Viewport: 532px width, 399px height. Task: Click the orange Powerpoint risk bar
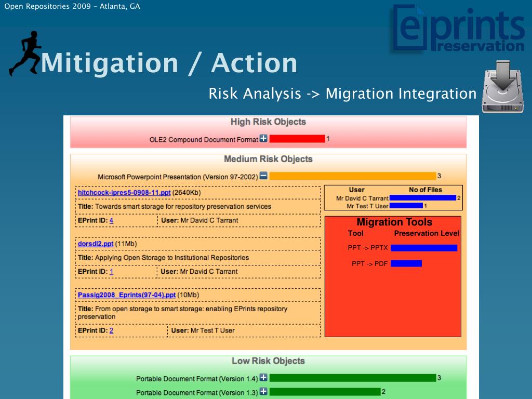[353, 176]
